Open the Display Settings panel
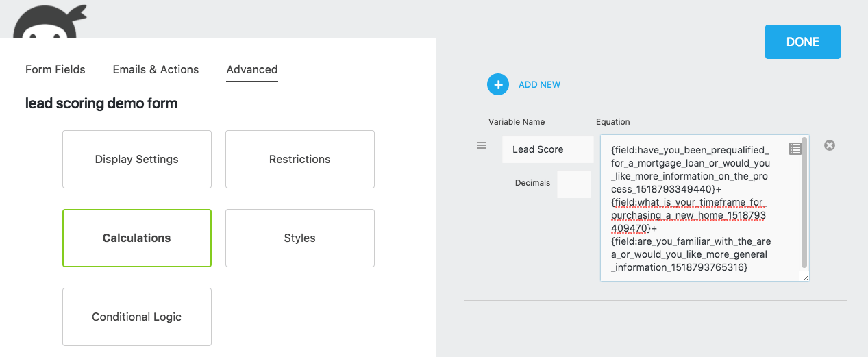The width and height of the screenshot is (868, 357). point(137,159)
